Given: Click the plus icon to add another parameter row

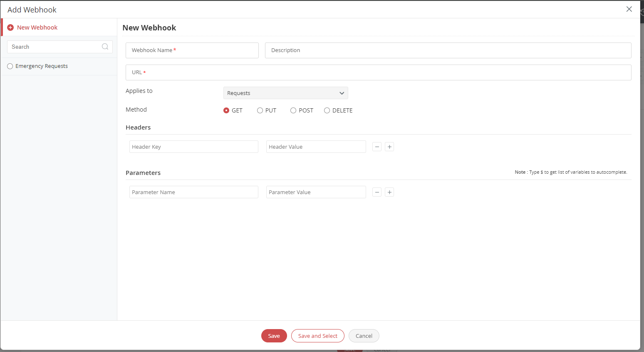Looking at the screenshot, I should coord(389,192).
